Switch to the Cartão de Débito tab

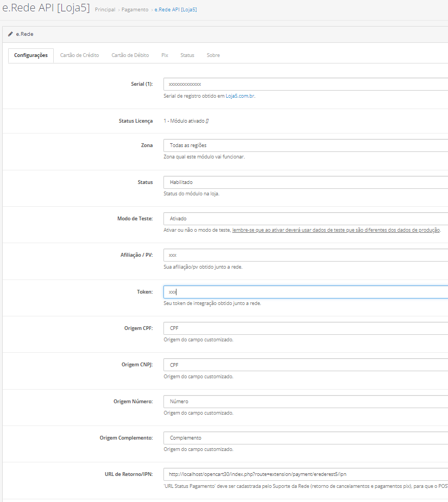click(130, 55)
